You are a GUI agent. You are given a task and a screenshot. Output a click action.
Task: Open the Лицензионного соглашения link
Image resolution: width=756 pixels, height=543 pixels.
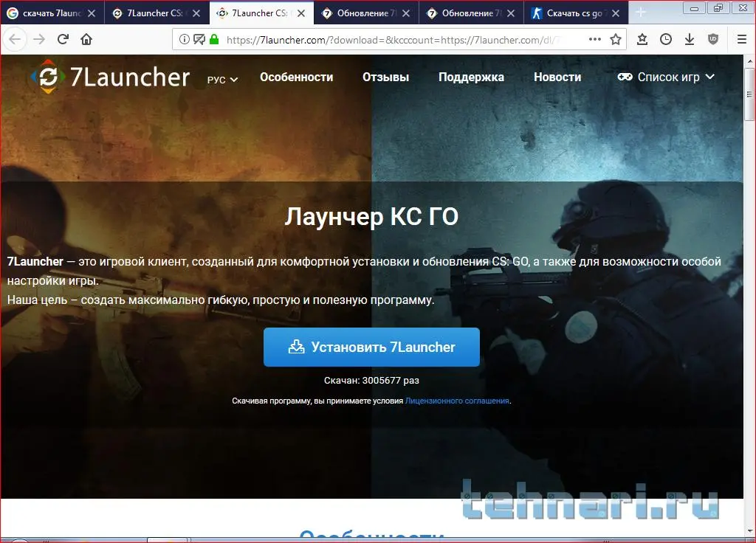457,401
